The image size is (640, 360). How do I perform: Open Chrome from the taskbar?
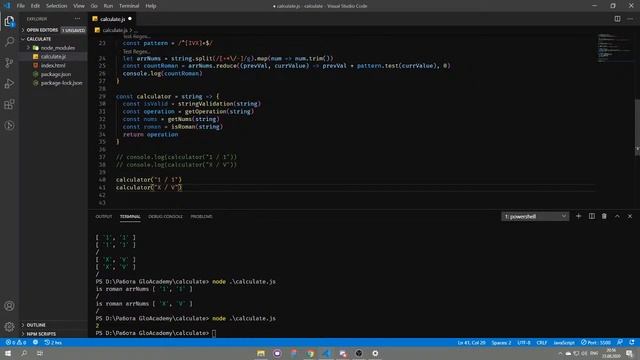310,353
